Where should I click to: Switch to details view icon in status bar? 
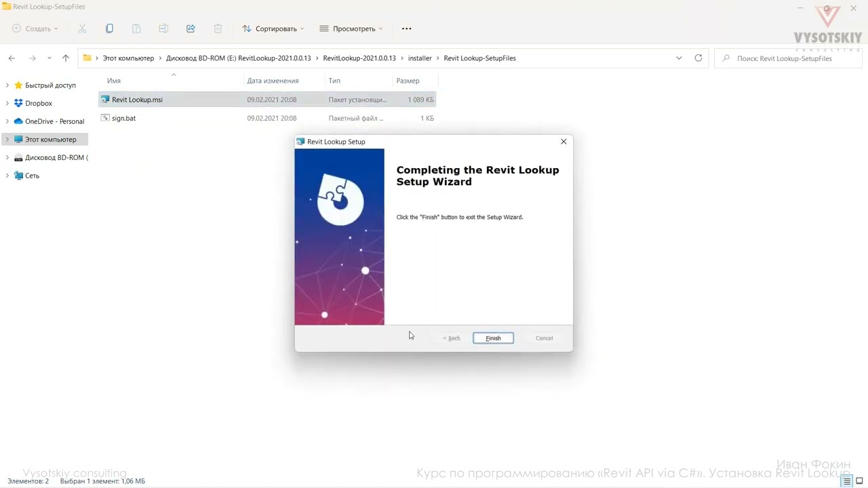pos(847,481)
